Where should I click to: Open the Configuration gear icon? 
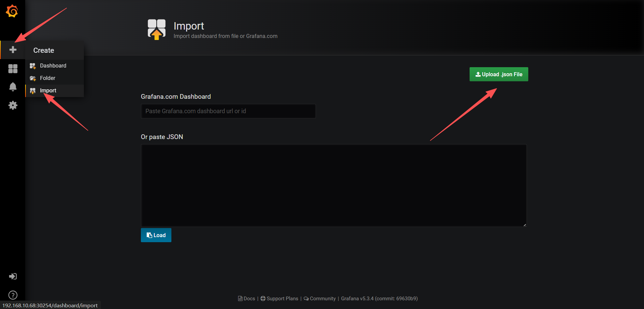click(x=13, y=105)
